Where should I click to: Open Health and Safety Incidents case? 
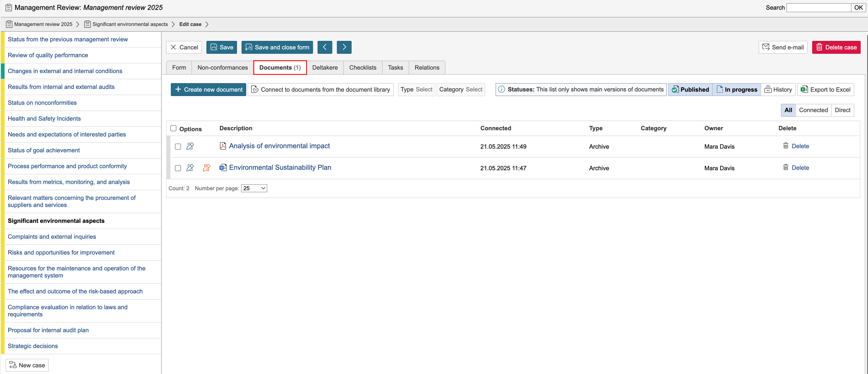click(x=44, y=118)
